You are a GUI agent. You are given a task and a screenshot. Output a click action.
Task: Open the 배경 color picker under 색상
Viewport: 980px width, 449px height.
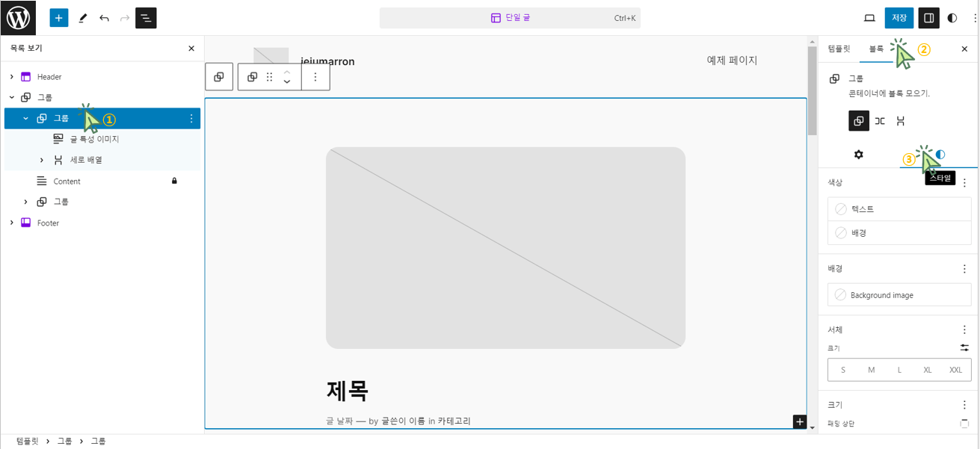pyautogui.click(x=899, y=233)
